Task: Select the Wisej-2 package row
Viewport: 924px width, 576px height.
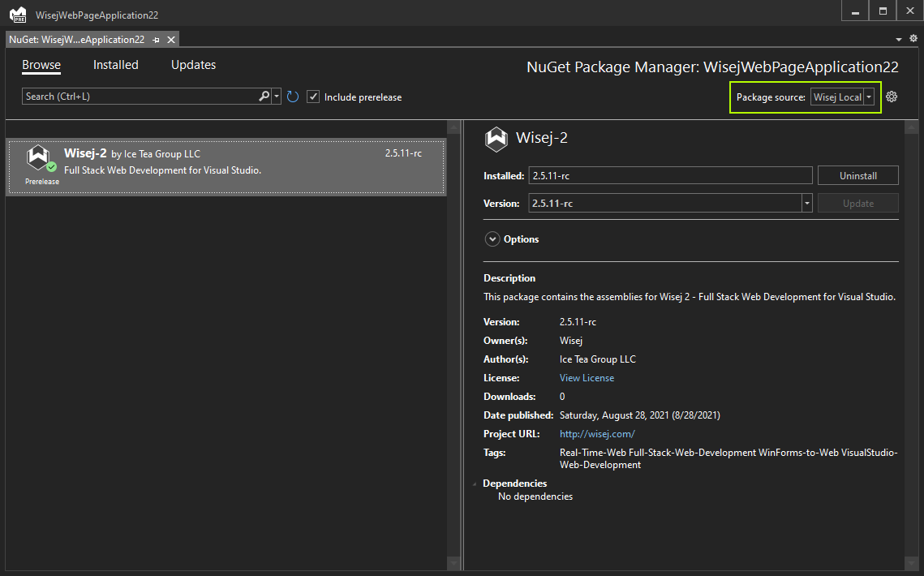Action: pyautogui.click(x=226, y=167)
